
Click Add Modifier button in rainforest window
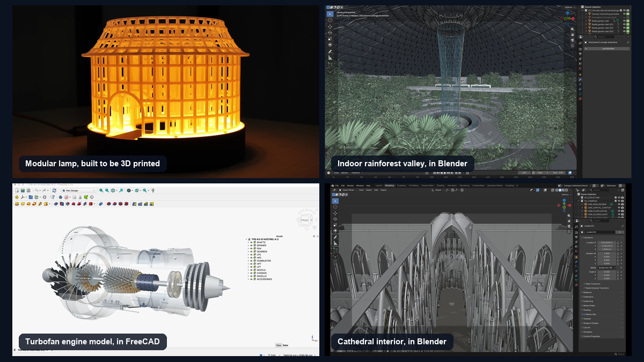(606, 49)
